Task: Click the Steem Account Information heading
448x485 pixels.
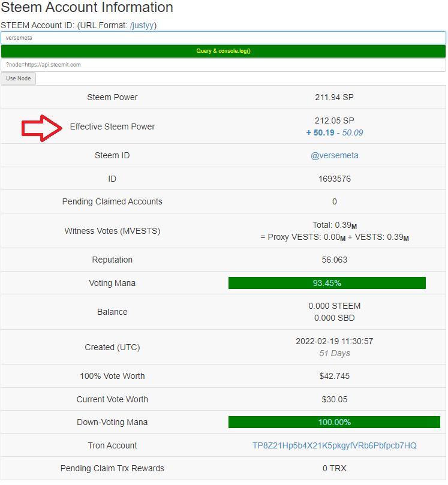Action: 87,7
